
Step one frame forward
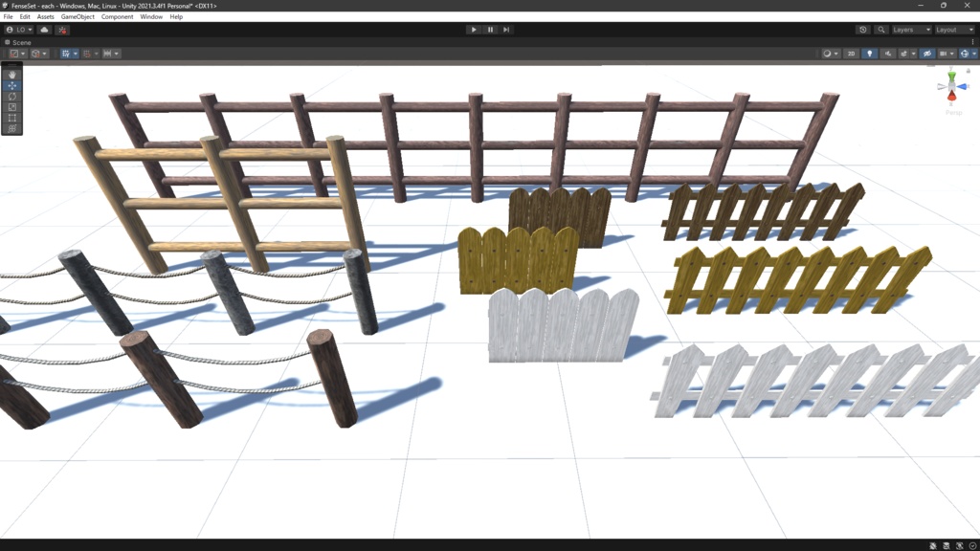pyautogui.click(x=506, y=30)
